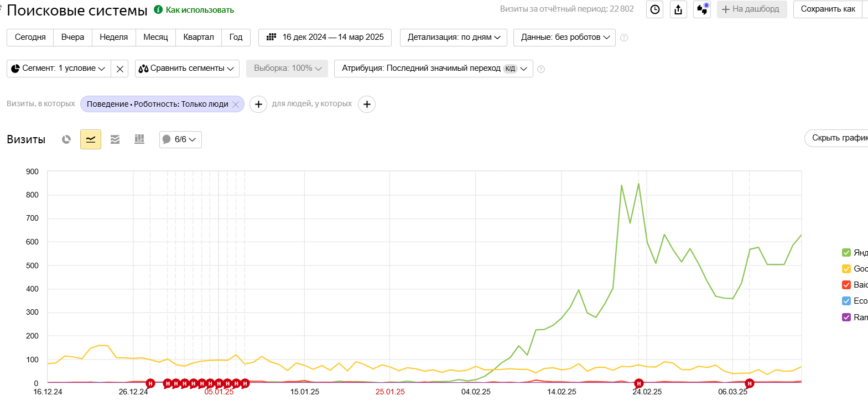The height and width of the screenshot is (401, 868).
Task: Click the share export icon
Action: (x=678, y=9)
